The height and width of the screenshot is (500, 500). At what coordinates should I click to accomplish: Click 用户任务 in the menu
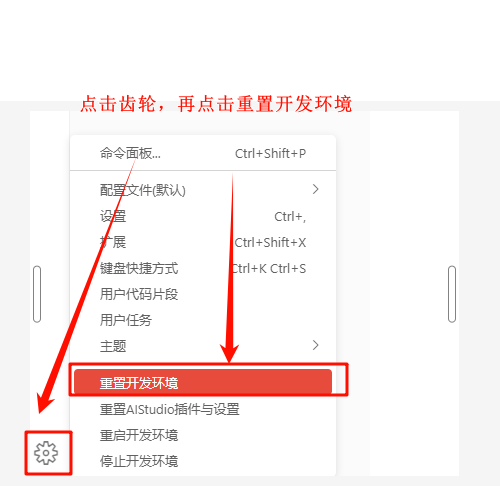[203, 320]
